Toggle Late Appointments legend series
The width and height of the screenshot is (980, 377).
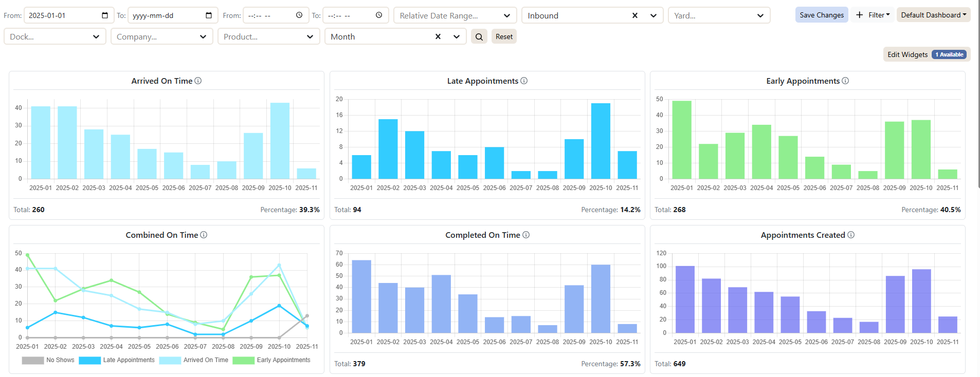coord(117,360)
